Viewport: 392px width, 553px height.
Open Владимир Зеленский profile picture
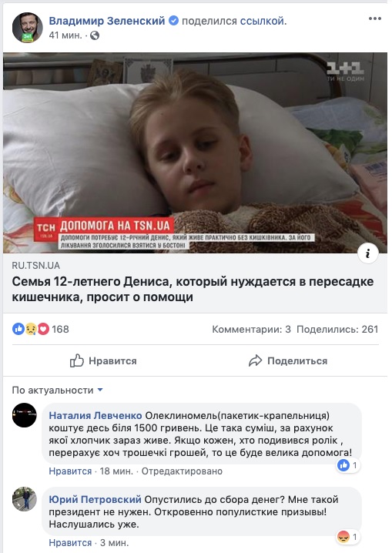28,28
